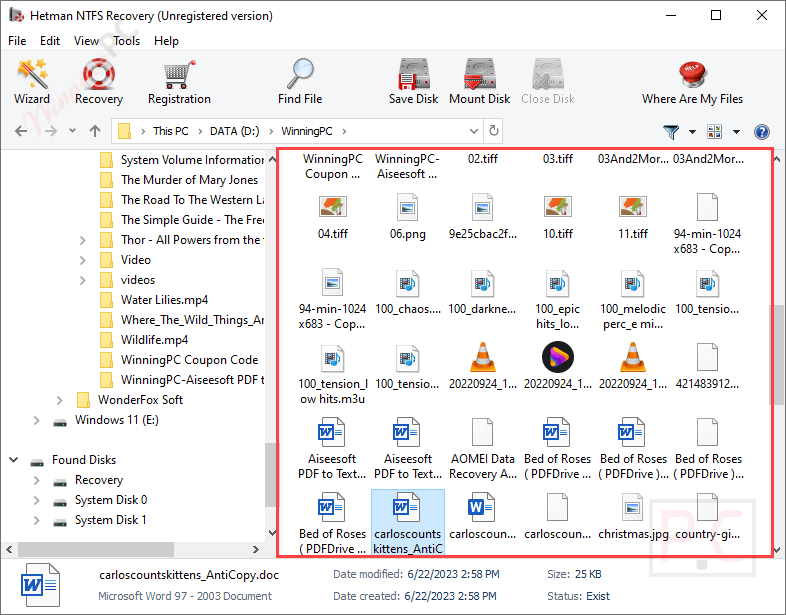Open filter options dropdown arrow
This screenshot has width=786, height=615.
click(692, 132)
